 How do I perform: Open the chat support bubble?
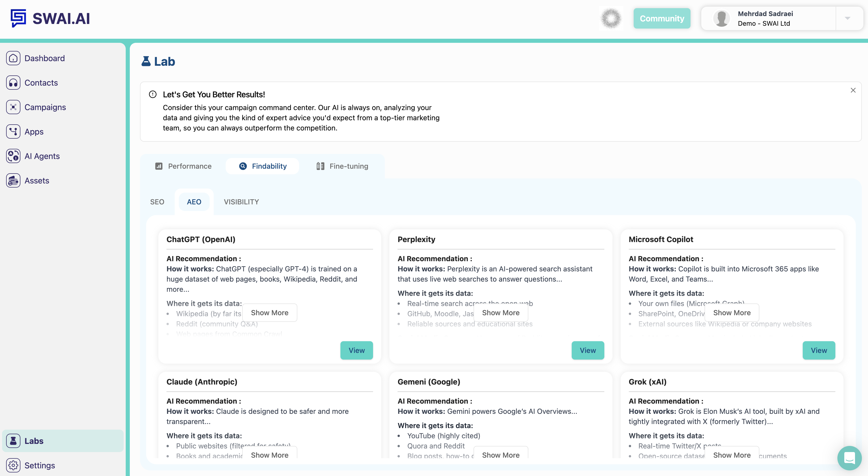click(849, 458)
